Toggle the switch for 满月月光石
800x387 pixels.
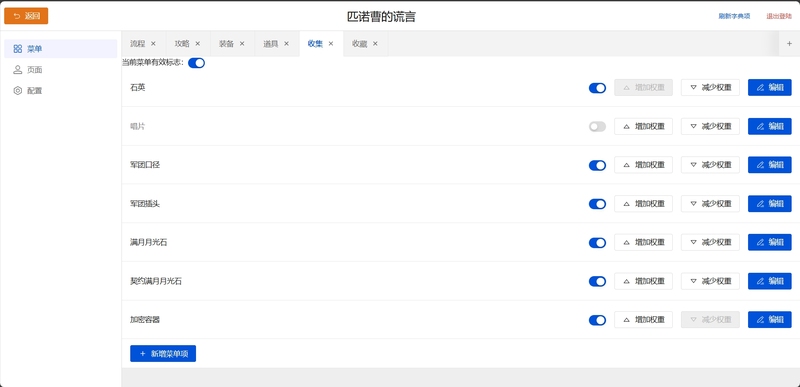coord(597,243)
